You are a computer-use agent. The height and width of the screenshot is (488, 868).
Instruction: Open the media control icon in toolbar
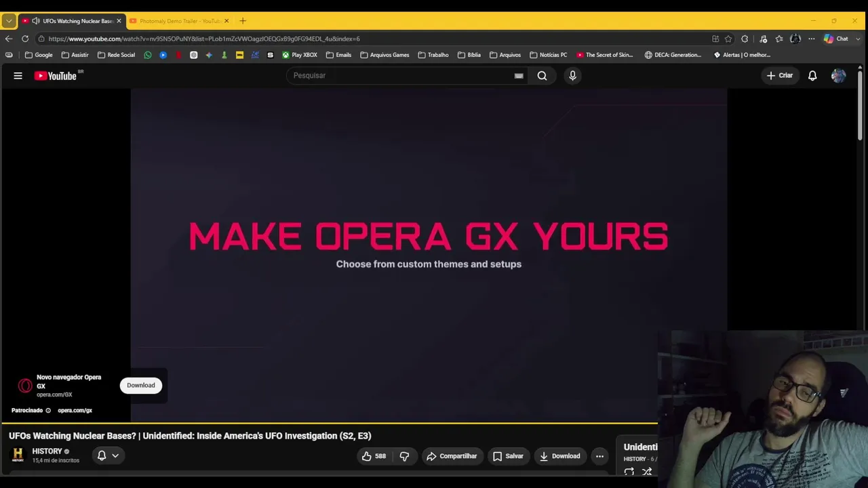764,39
